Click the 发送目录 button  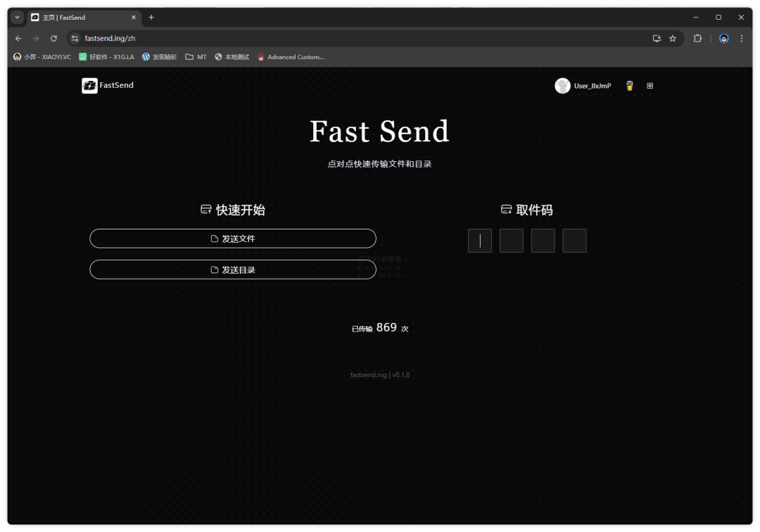coord(232,269)
